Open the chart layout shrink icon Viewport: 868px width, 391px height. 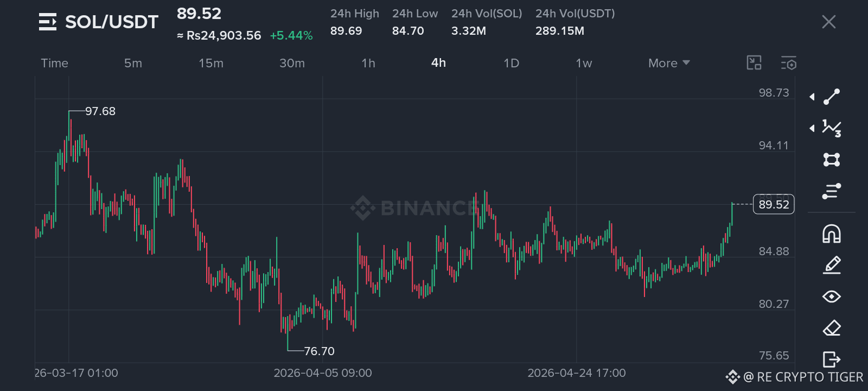point(754,63)
